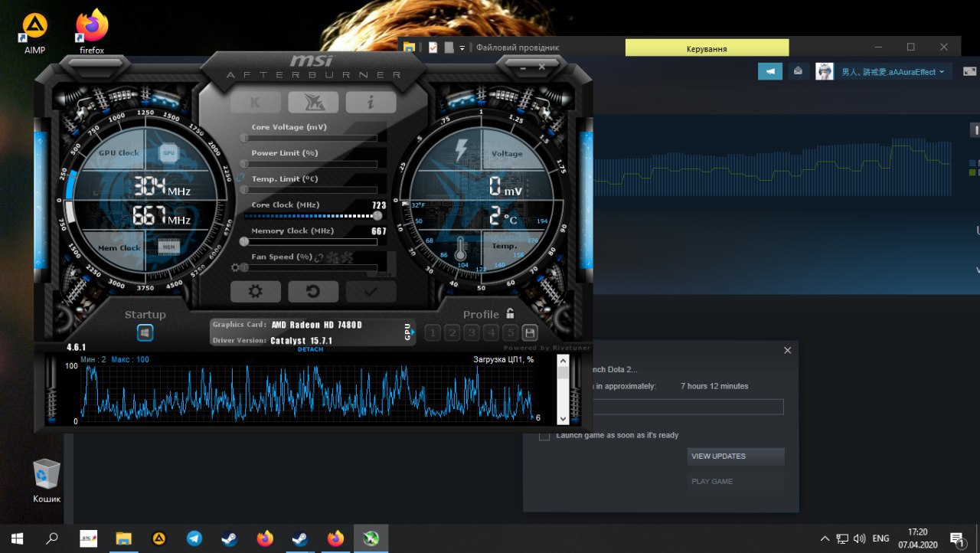
Task: Click the MEM chip icon in clock gauge
Action: (169, 247)
